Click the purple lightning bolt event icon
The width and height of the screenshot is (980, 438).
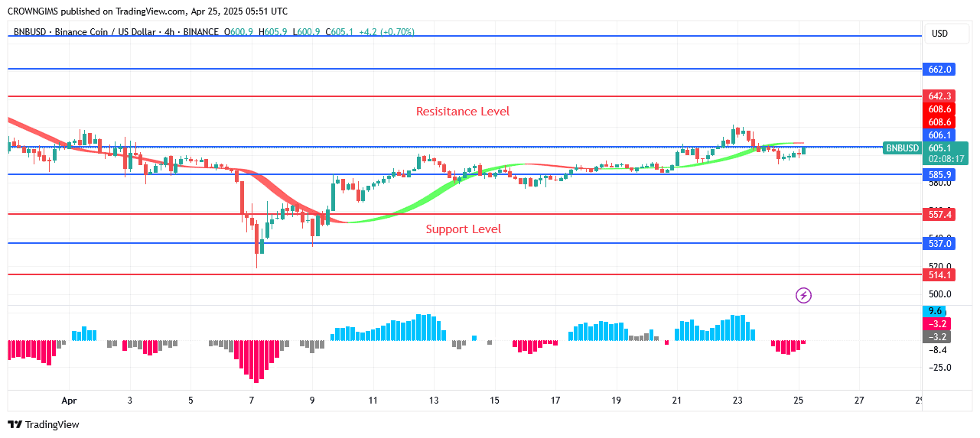coord(803,295)
